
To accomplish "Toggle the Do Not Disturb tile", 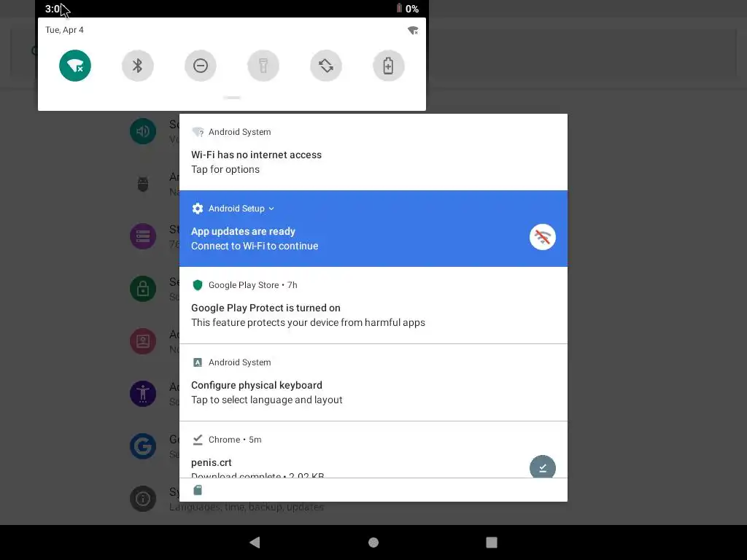I will tap(200, 66).
